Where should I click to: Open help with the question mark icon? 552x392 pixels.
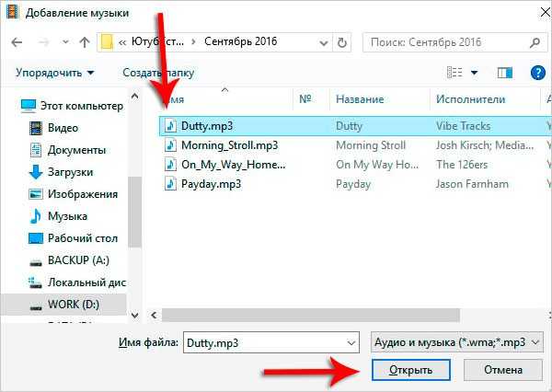pyautogui.click(x=538, y=73)
